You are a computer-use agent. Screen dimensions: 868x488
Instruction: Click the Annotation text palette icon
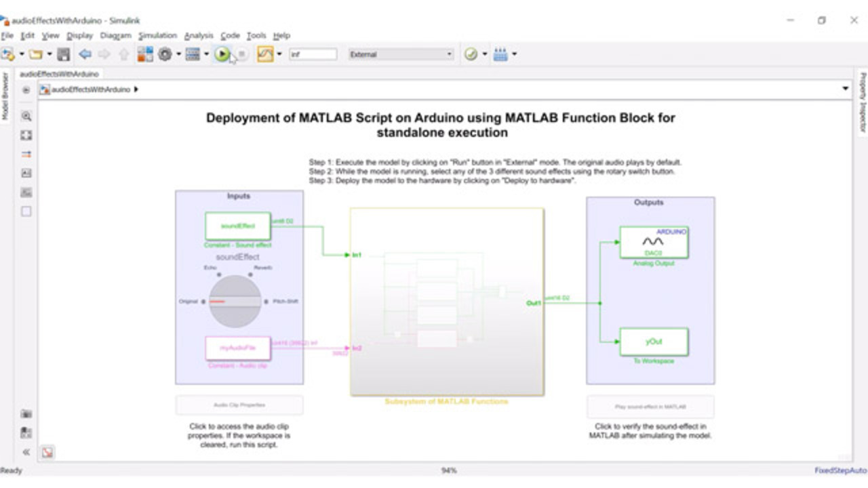[26, 174]
